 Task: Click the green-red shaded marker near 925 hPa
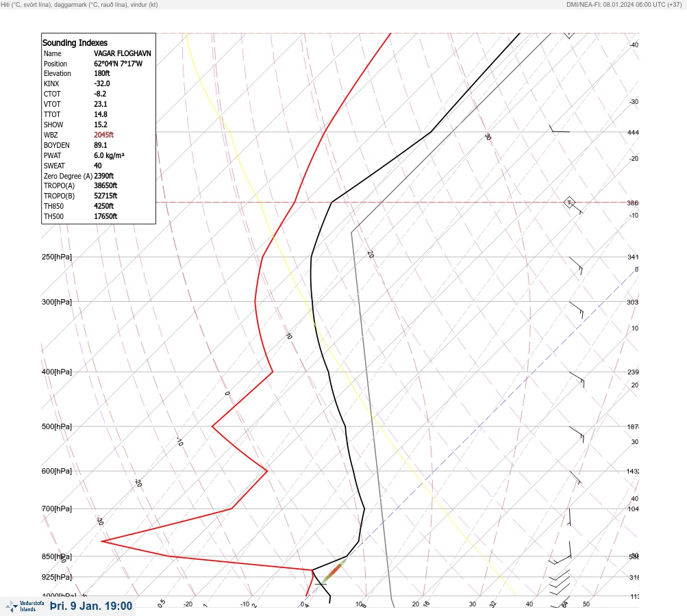pyautogui.click(x=333, y=573)
